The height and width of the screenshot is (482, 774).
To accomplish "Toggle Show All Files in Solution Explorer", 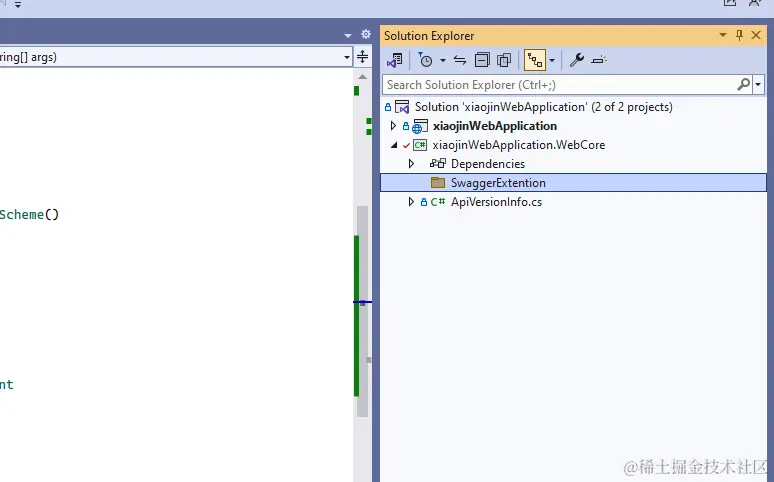I will pyautogui.click(x=504, y=60).
